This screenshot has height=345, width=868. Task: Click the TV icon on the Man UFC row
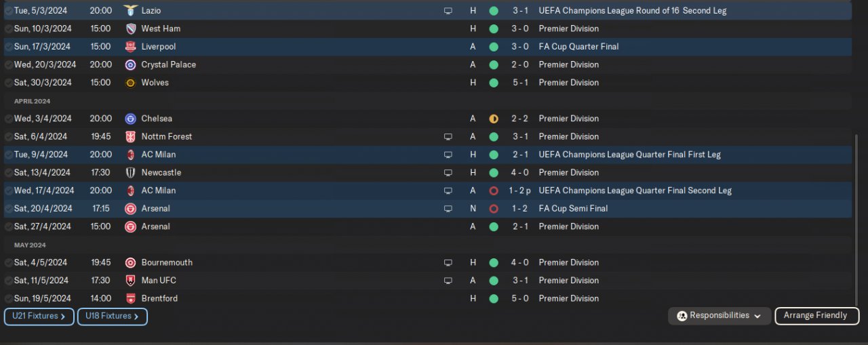click(x=448, y=281)
